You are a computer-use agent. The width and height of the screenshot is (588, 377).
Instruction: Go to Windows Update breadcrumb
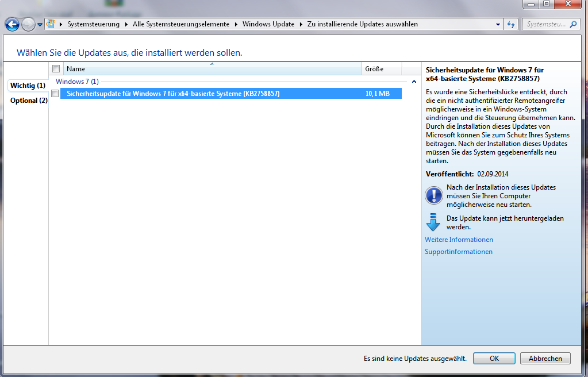[268, 24]
